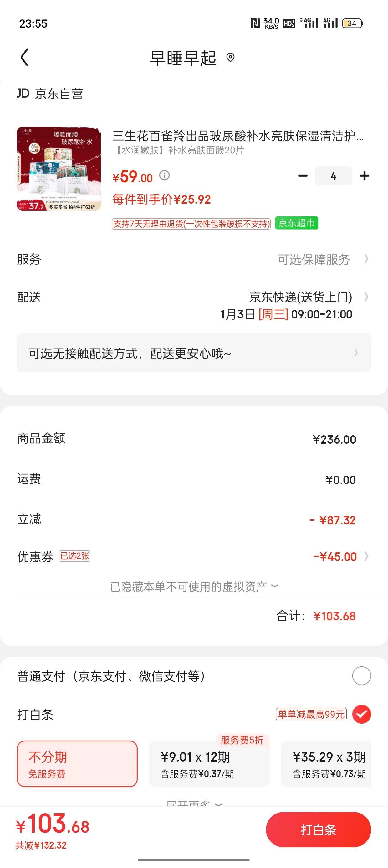Viewport: 388px width, 868px height.
Task: Tap the back arrow icon
Action: tap(24, 57)
